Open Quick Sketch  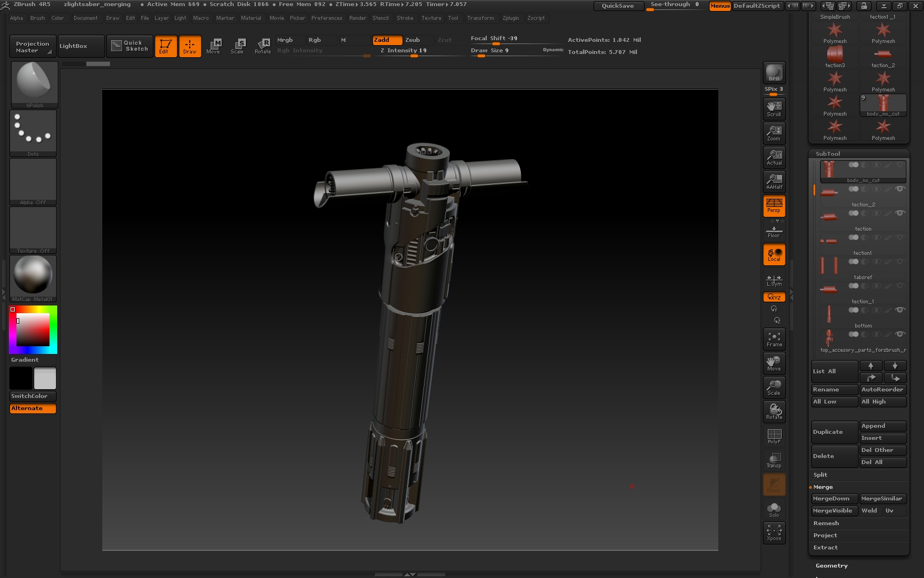(x=130, y=46)
